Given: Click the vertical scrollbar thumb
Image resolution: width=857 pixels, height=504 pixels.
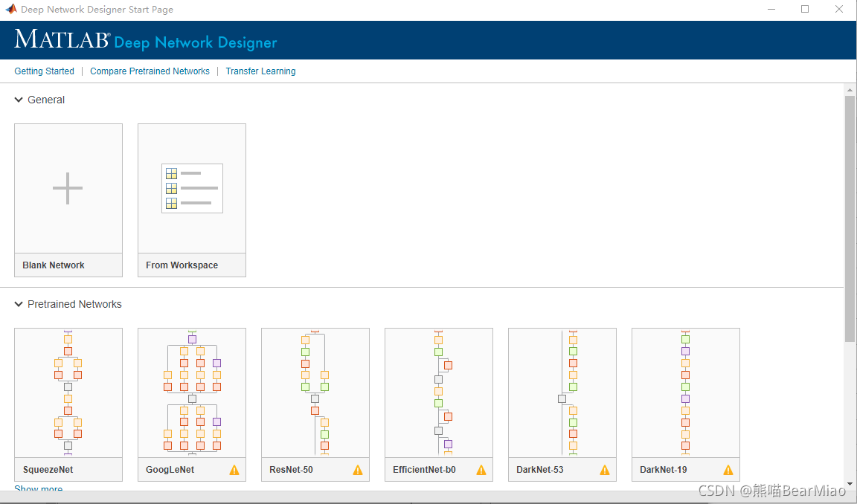Looking at the screenshot, I should (x=850, y=219).
